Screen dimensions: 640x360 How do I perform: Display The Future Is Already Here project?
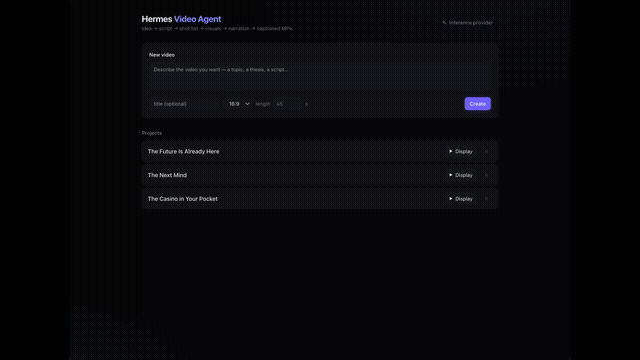pos(460,151)
